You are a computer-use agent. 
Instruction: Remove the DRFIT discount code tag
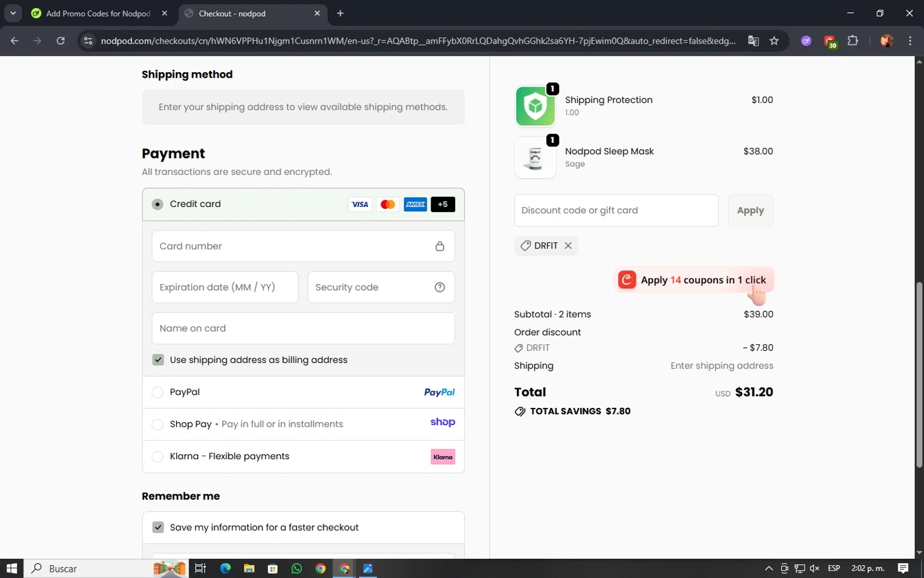[568, 245]
